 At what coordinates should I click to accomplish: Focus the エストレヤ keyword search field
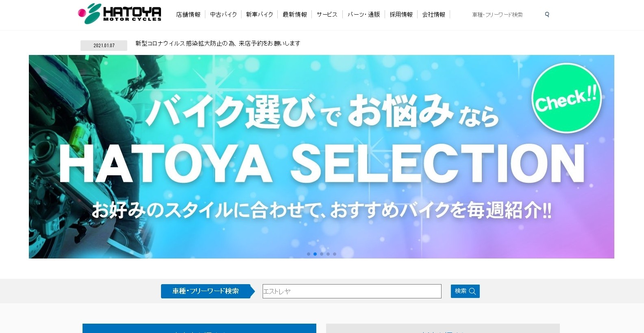(352, 291)
